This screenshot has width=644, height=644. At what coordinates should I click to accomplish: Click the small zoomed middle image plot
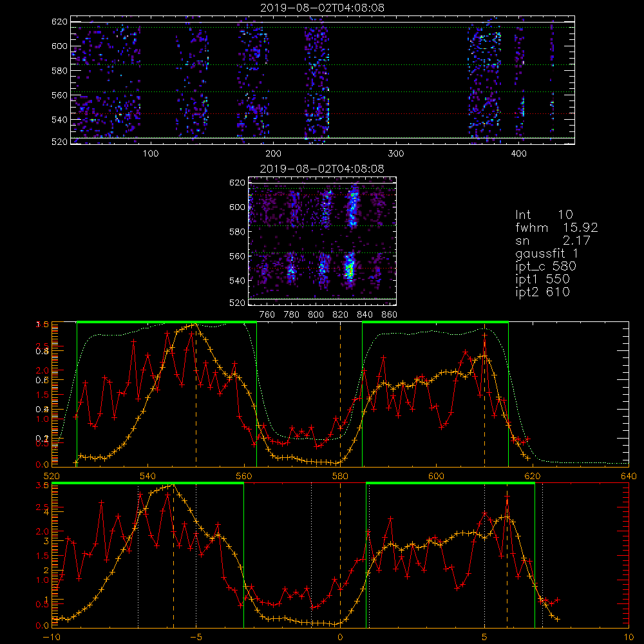[x=322, y=241]
